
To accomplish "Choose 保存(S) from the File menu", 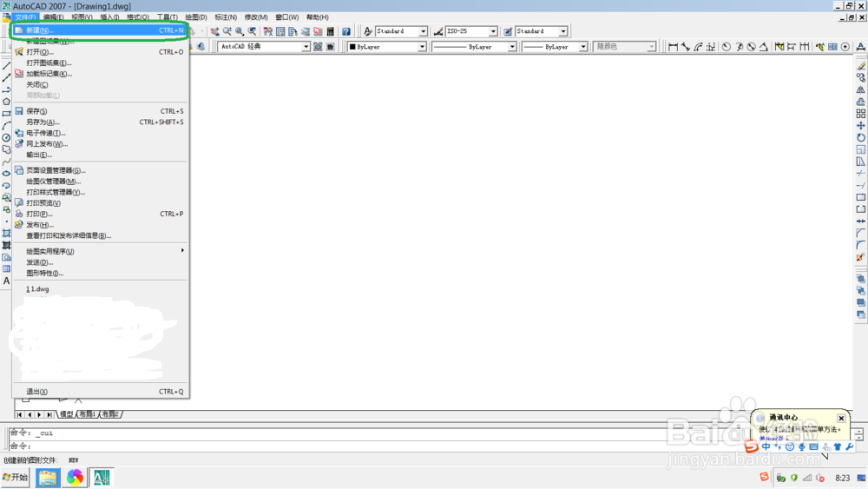I will click(100, 111).
